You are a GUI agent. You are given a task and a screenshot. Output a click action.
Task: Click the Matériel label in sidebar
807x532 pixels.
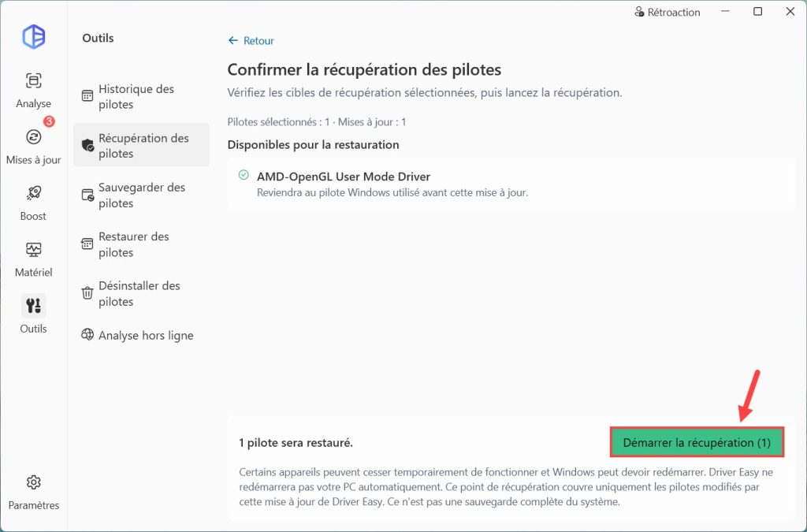click(33, 272)
